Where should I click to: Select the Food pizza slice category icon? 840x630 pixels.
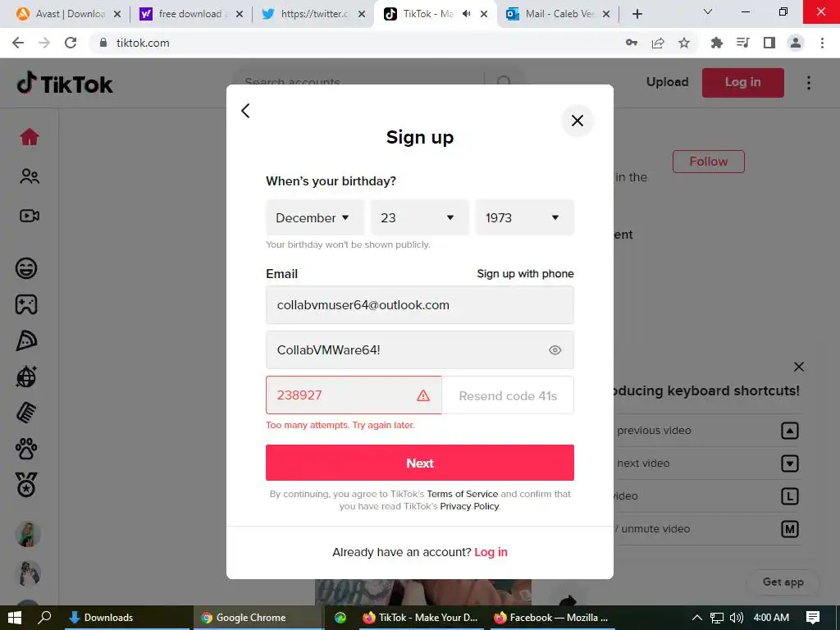pyautogui.click(x=26, y=340)
